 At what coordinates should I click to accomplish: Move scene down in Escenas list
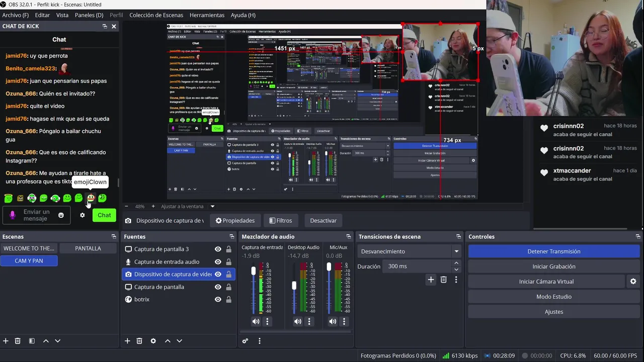[x=57, y=341]
